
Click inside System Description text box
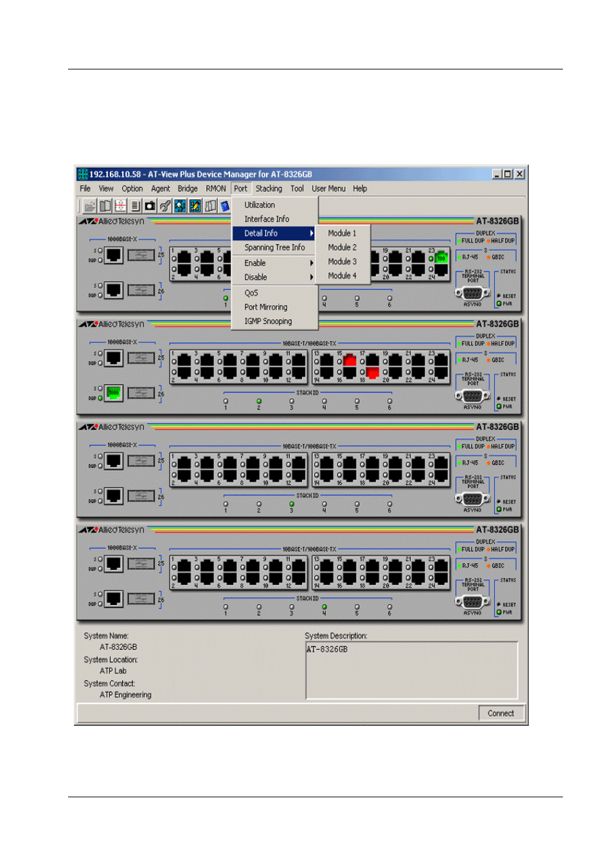click(x=412, y=670)
